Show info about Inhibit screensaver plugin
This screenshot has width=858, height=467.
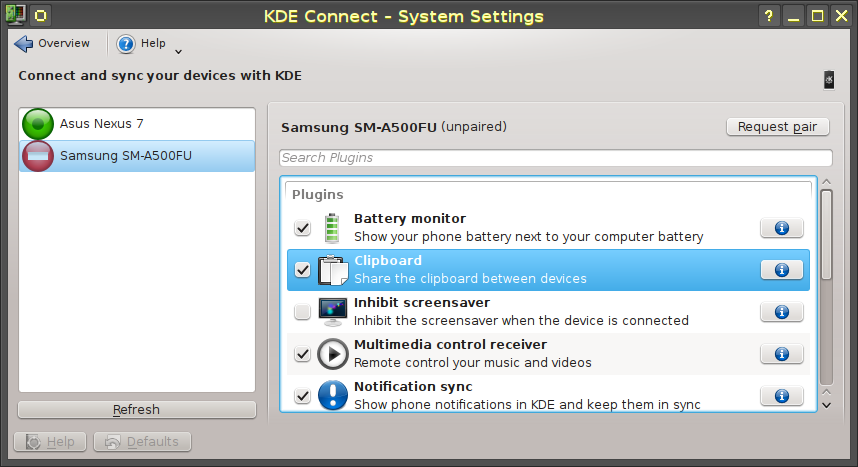tap(782, 312)
